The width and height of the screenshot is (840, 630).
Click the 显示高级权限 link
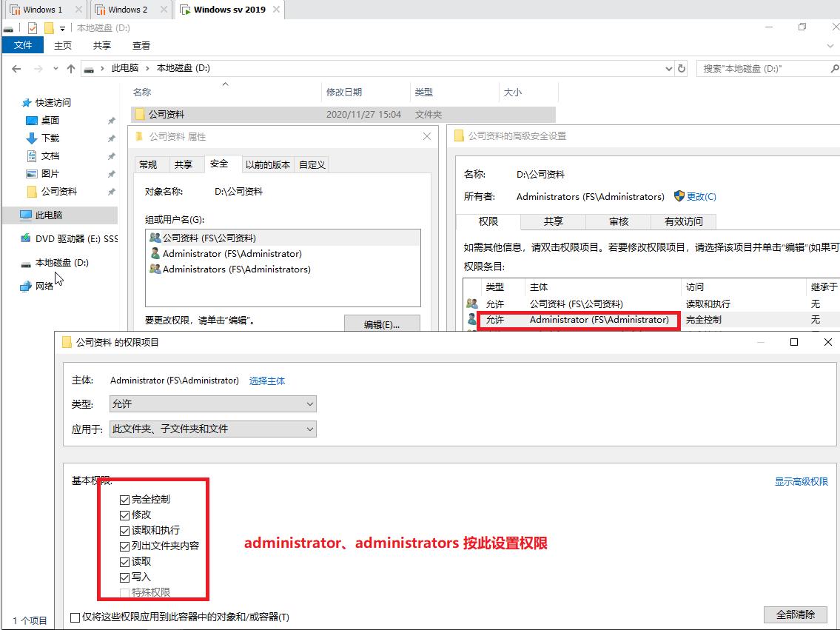(800, 480)
